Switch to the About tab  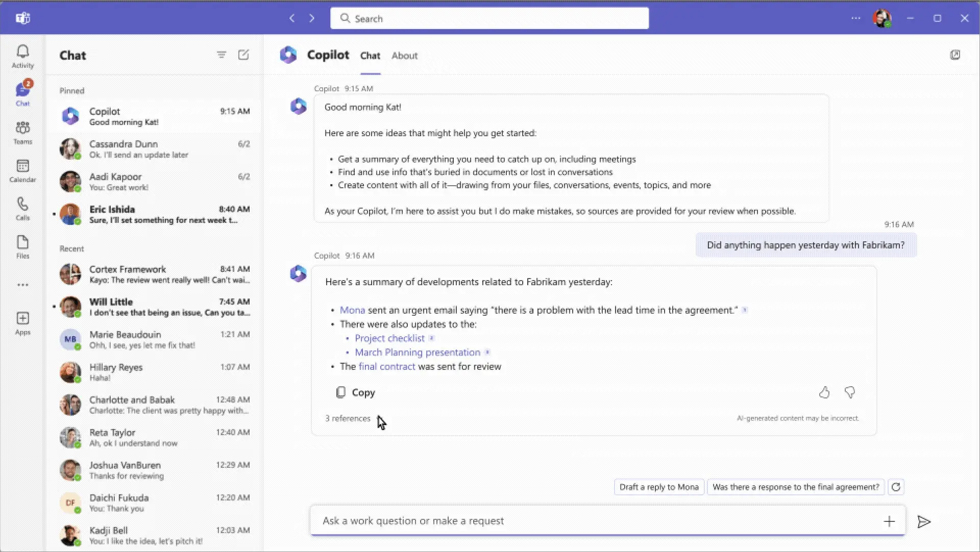(404, 56)
